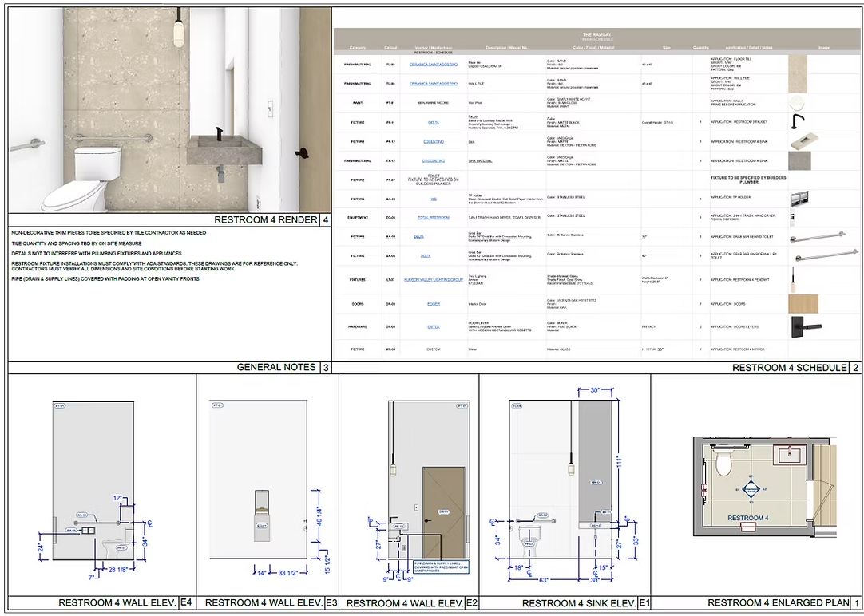
Task: Click the black door lever product image
Action: (807, 326)
